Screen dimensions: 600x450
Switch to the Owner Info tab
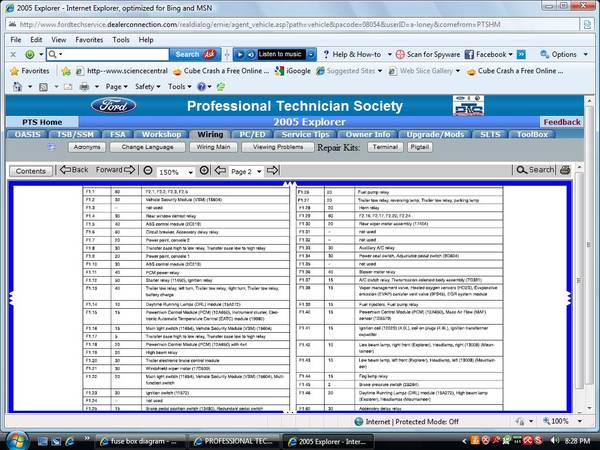(x=368, y=134)
